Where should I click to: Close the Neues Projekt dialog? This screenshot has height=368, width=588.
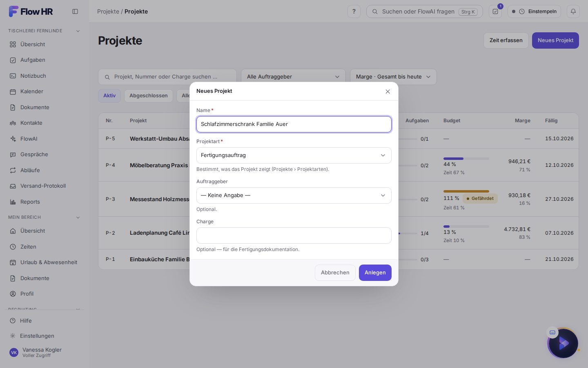tap(388, 92)
